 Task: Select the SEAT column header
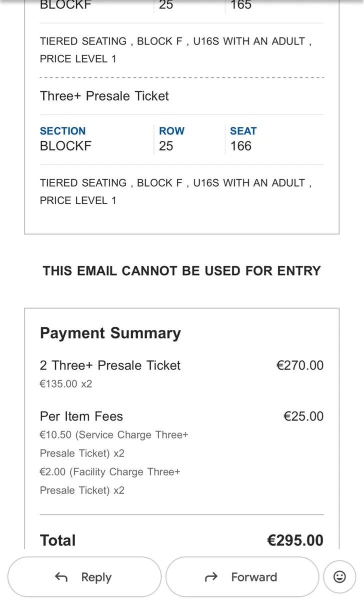click(243, 131)
